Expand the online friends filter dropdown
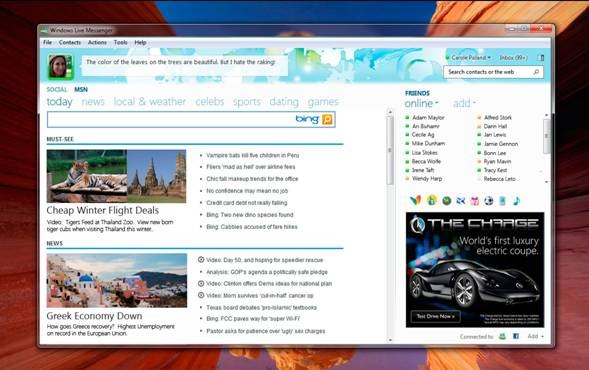This screenshot has height=370, width=589. [x=421, y=103]
